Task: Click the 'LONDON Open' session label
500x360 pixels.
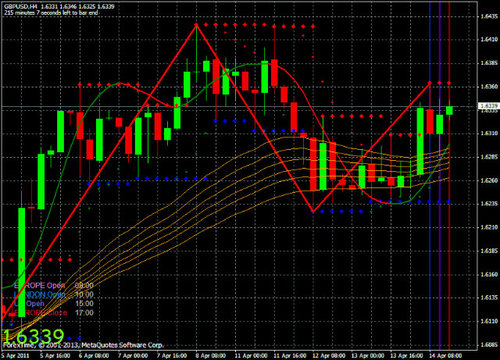Action: coord(40,295)
